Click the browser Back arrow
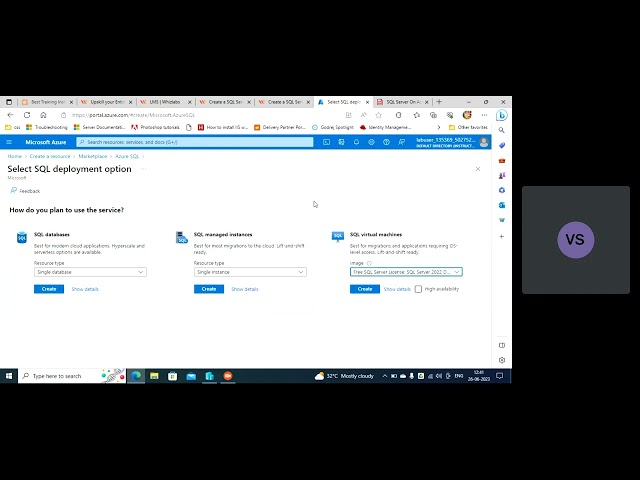 (x=11, y=115)
